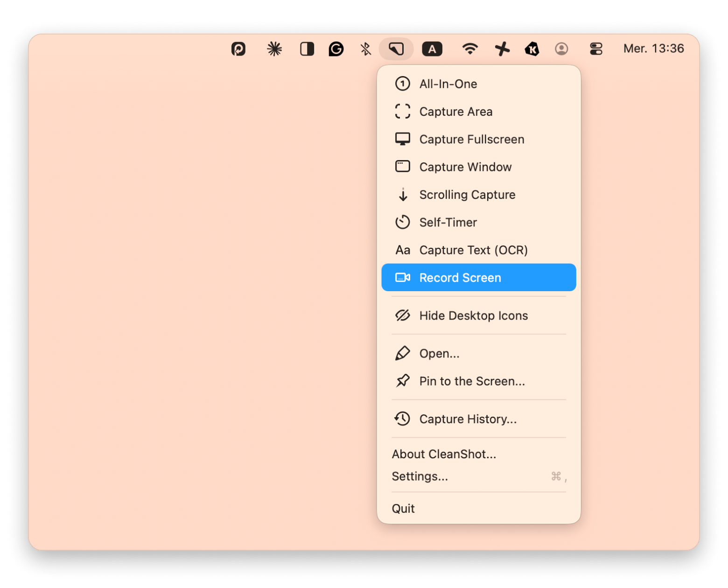This screenshot has width=728, height=588.
Task: Choose Capture Area from the menu
Action: 479,112
